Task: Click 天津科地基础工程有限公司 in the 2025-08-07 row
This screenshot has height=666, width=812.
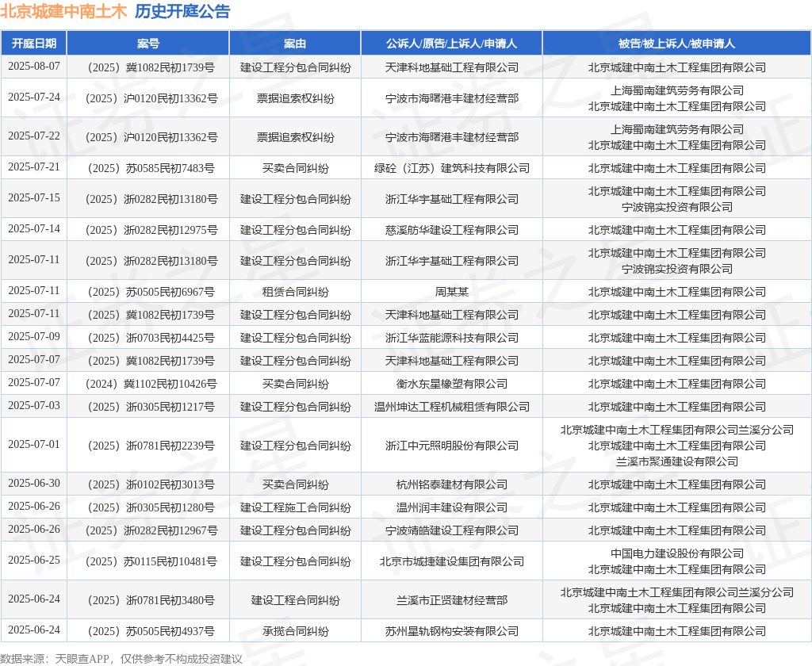Action: [x=451, y=68]
